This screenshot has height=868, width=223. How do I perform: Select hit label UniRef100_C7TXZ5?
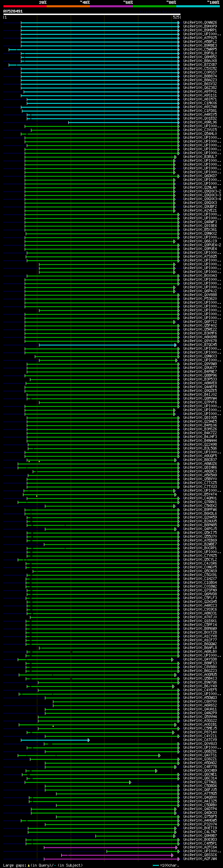pyautogui.click(x=200, y=483)
